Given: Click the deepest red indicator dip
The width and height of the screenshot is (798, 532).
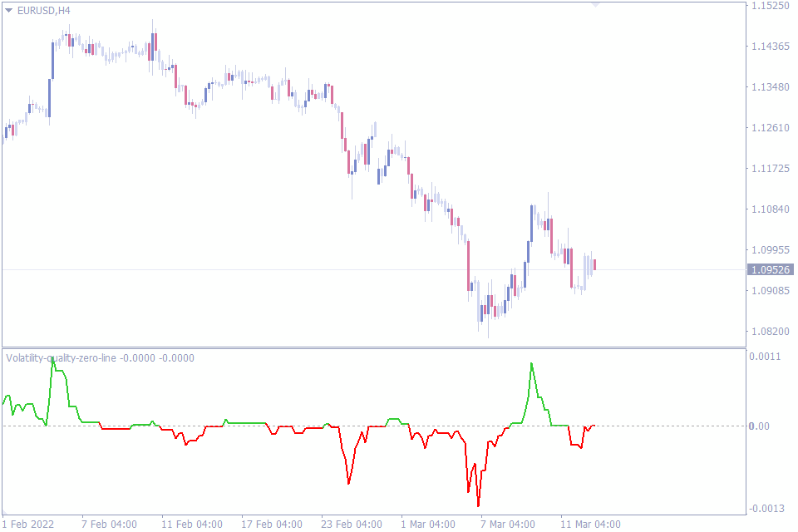Looking at the screenshot, I should pyautogui.click(x=477, y=505).
